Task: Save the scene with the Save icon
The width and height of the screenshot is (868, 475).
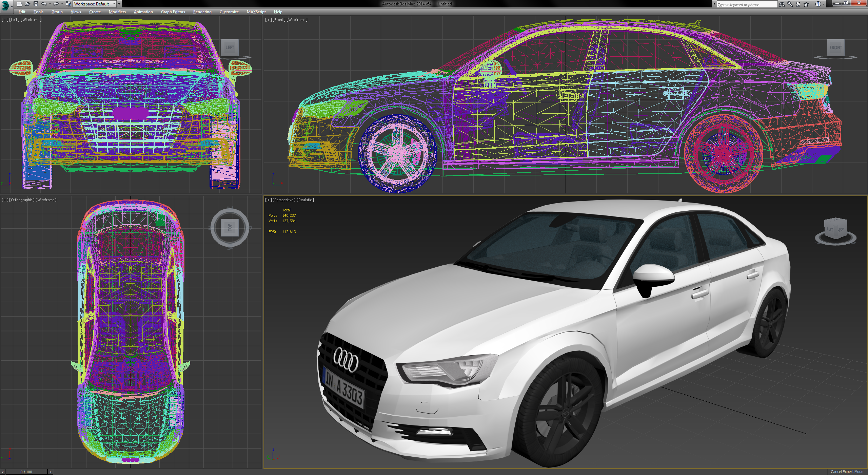Action: tap(36, 4)
